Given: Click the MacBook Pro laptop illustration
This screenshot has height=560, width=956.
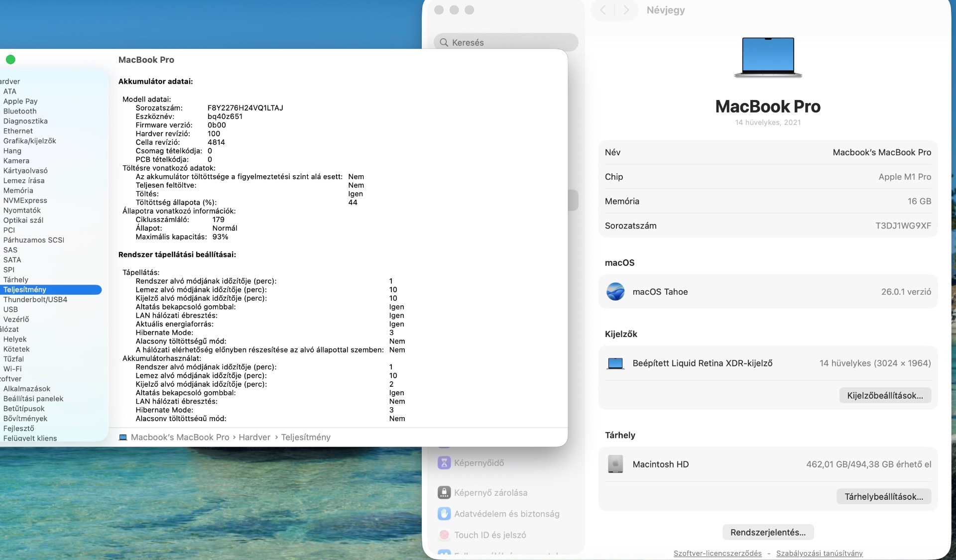Looking at the screenshot, I should (768, 57).
